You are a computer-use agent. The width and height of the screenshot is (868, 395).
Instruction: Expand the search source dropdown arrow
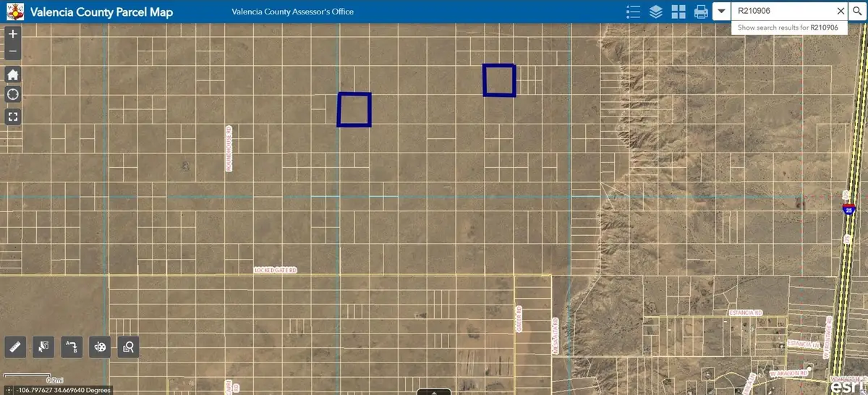tap(721, 12)
